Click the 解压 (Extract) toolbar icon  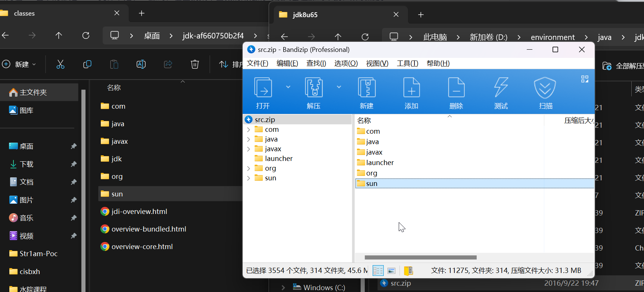tap(313, 88)
